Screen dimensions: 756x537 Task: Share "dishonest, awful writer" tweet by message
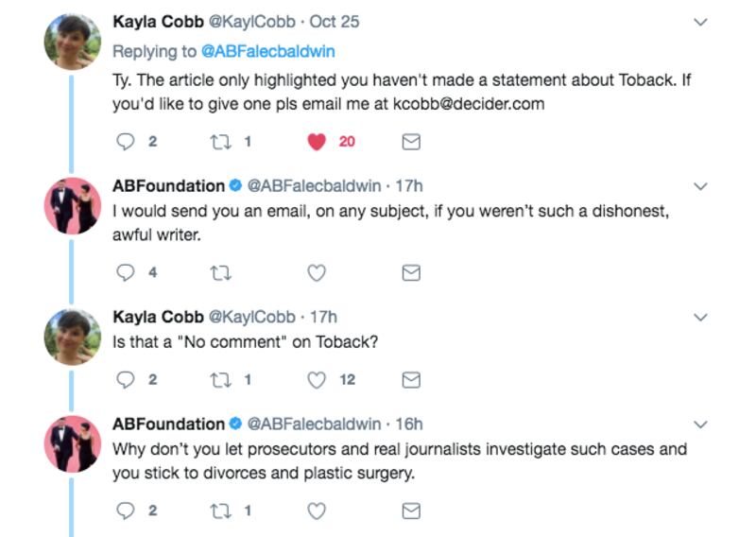411,272
